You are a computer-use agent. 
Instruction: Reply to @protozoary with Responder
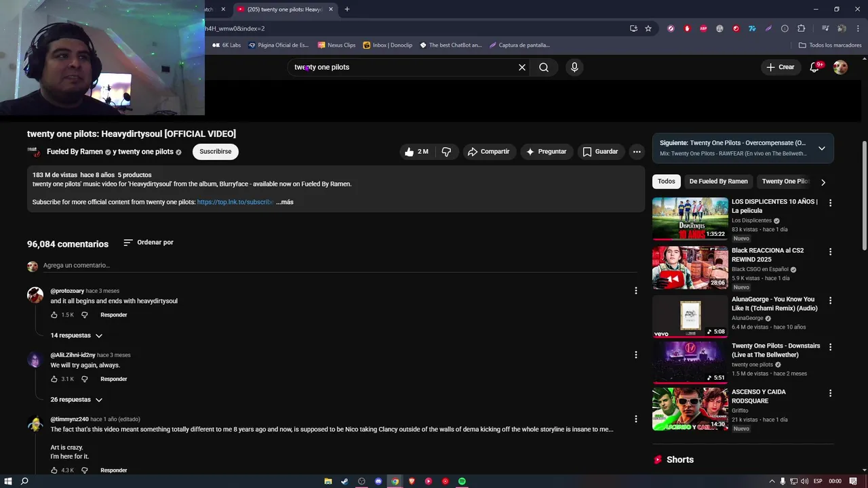pos(114,315)
